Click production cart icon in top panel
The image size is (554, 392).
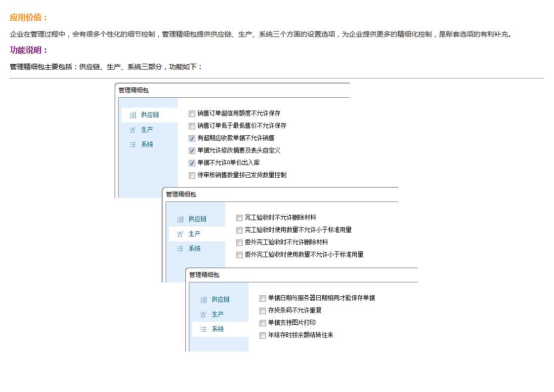(x=133, y=130)
